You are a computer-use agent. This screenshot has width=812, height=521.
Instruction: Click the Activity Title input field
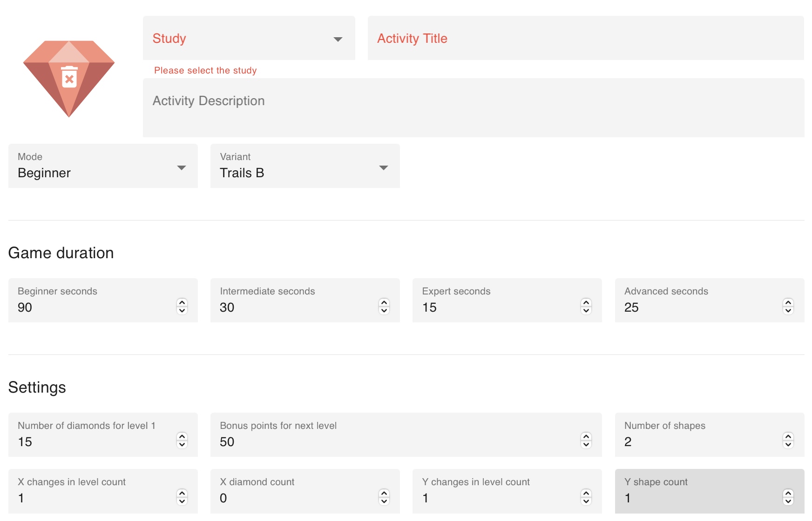[x=586, y=38]
